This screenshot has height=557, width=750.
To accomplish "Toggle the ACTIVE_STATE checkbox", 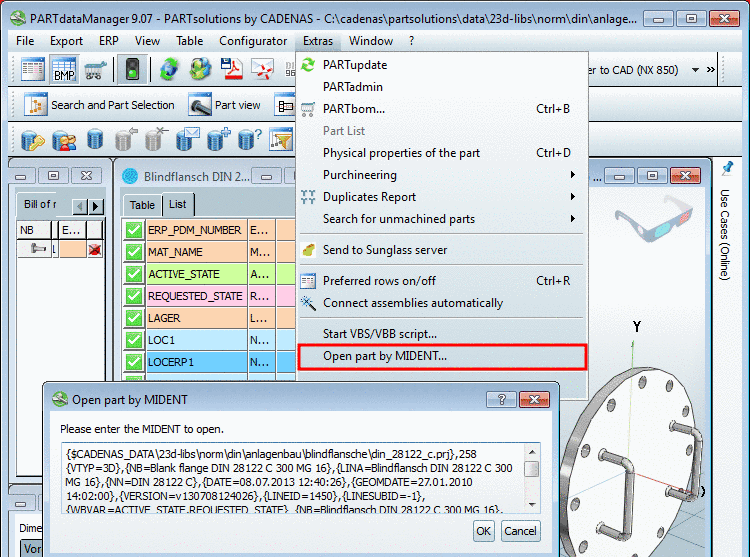I will [x=134, y=274].
